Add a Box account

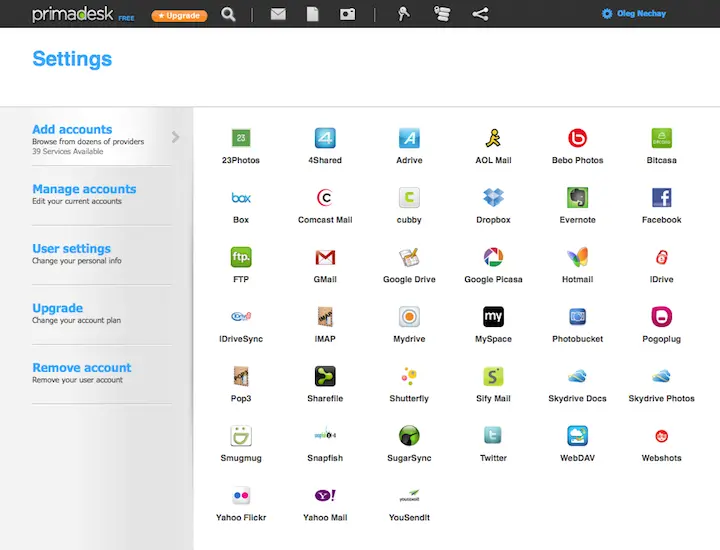(x=241, y=198)
